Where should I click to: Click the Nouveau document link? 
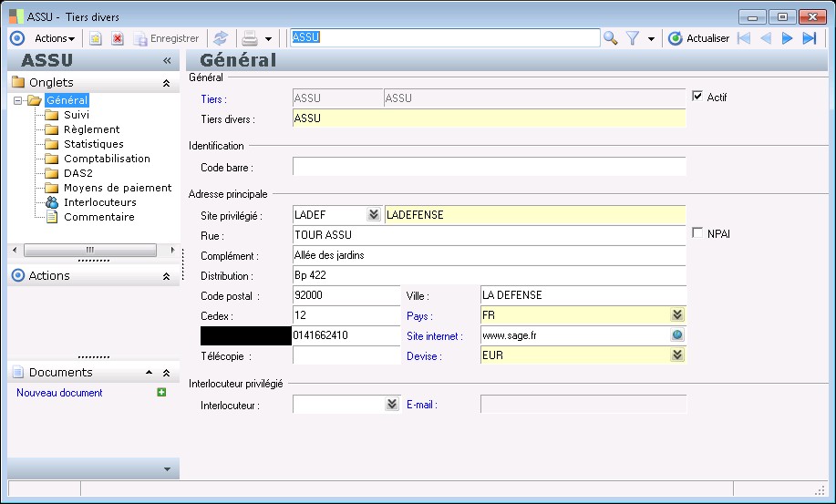[x=59, y=393]
